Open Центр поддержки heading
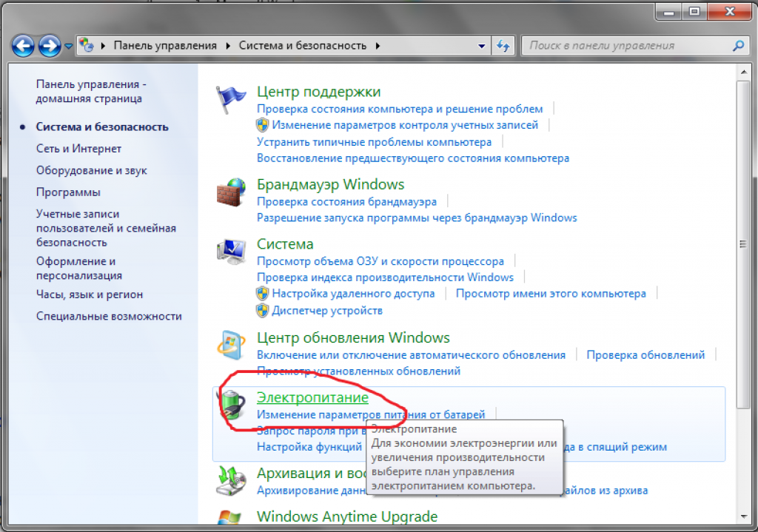Viewport: 758px width, 532px height. (318, 91)
